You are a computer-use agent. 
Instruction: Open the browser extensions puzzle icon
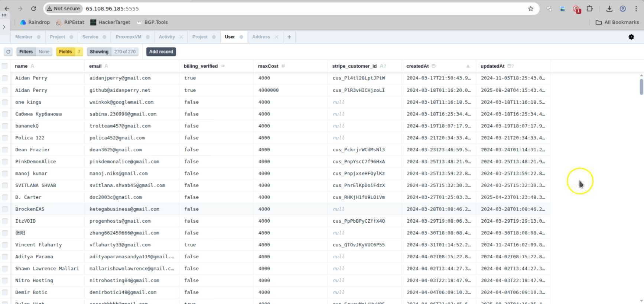click(589, 9)
